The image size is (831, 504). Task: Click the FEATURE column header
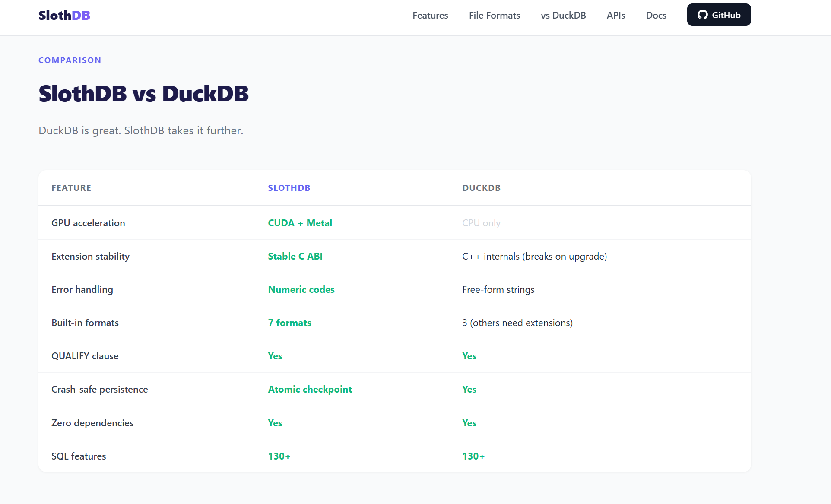click(x=71, y=188)
